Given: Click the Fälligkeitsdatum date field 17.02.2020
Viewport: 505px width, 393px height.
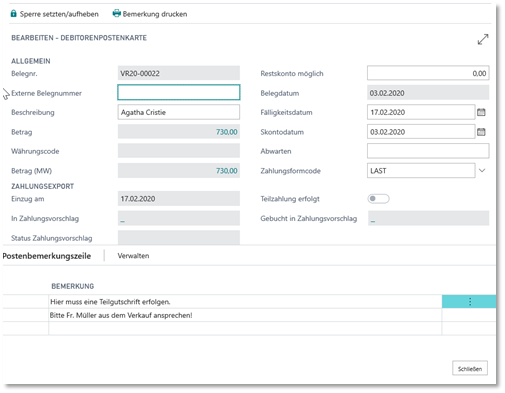Looking at the screenshot, I should coord(421,112).
